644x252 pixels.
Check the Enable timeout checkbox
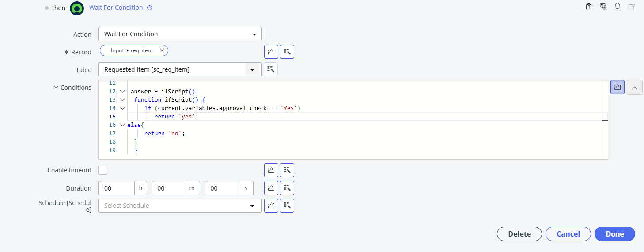103,170
